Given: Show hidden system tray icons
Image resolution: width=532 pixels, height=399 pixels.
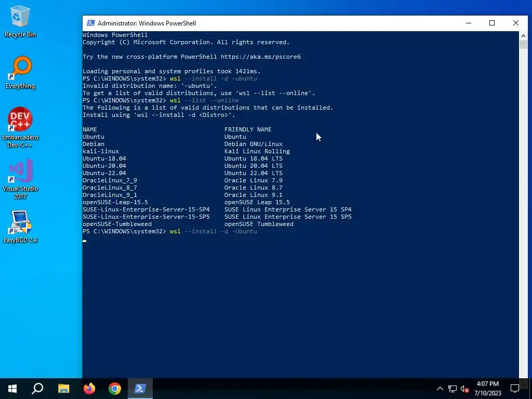Looking at the screenshot, I should (x=440, y=389).
